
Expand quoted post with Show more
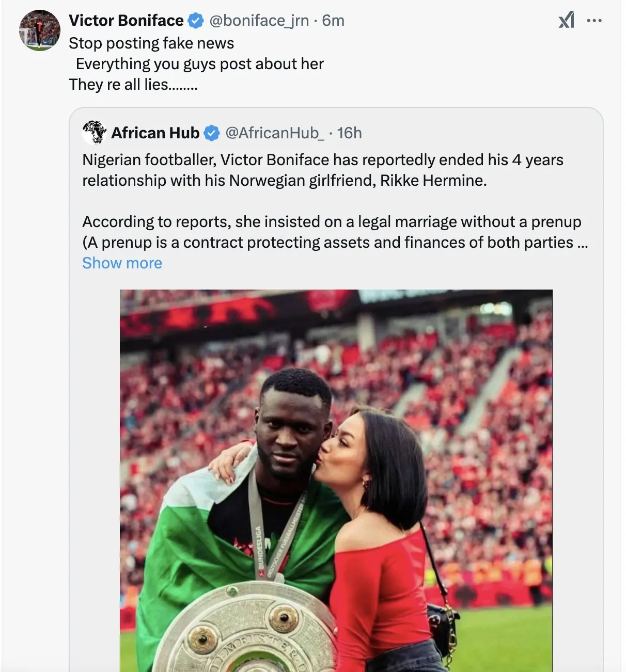(122, 263)
